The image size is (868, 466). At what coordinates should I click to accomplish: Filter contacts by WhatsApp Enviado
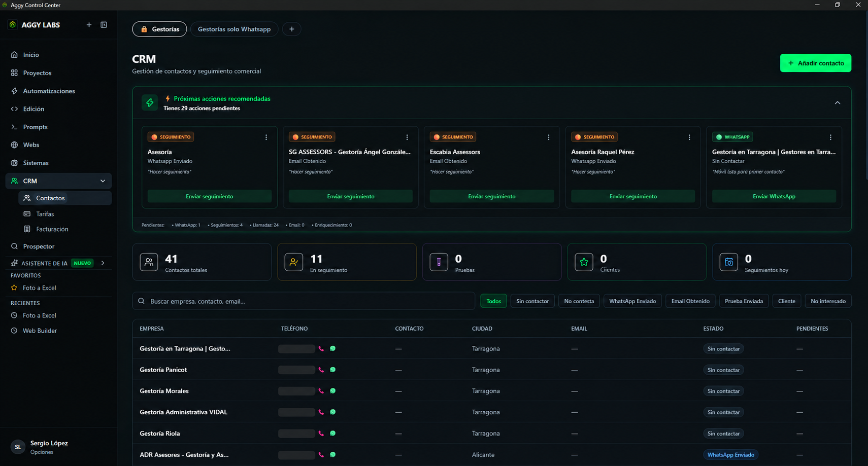[632, 301]
